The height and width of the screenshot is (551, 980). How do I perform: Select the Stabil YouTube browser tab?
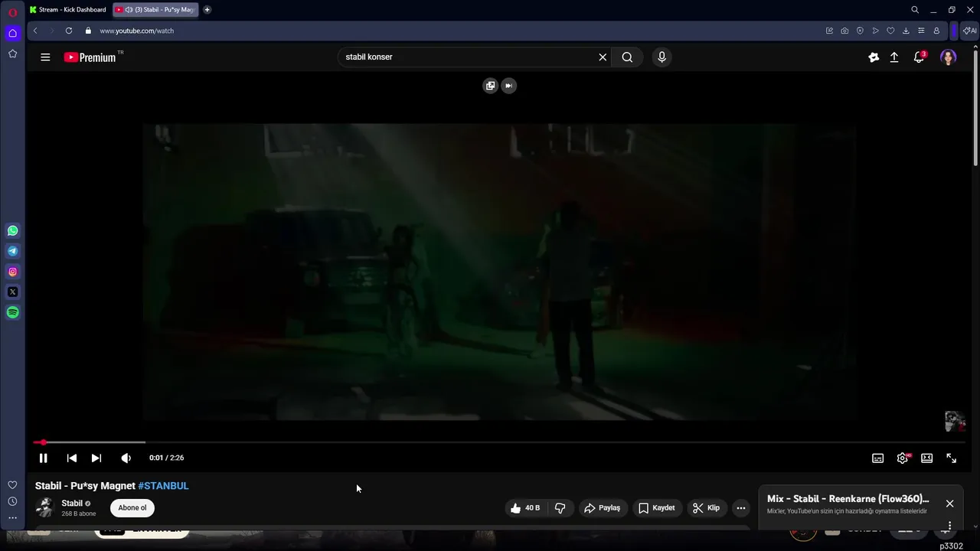[155, 10]
